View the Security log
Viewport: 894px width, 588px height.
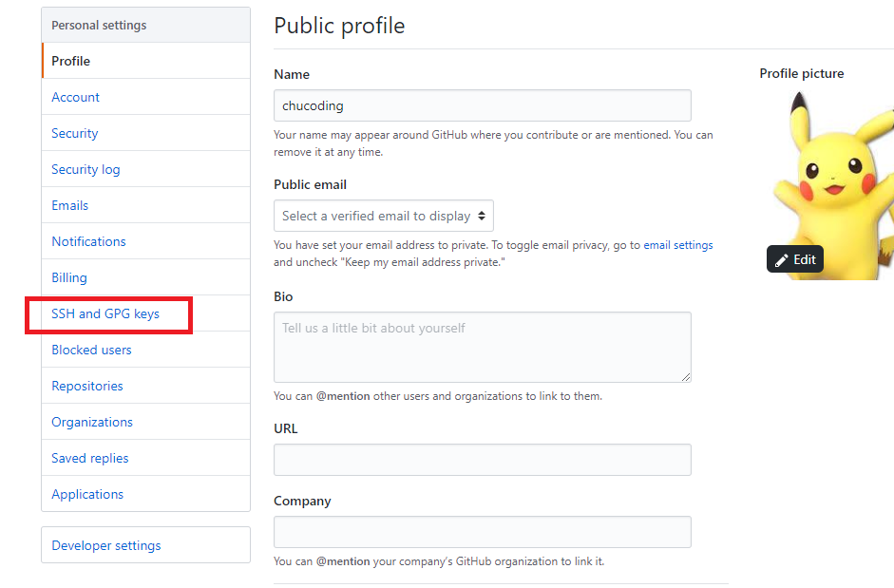(146, 169)
